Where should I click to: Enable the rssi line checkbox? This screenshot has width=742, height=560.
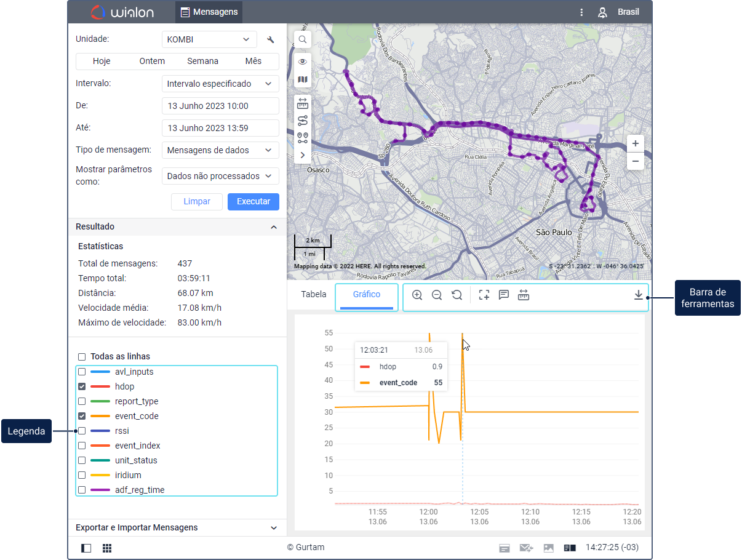(x=82, y=431)
